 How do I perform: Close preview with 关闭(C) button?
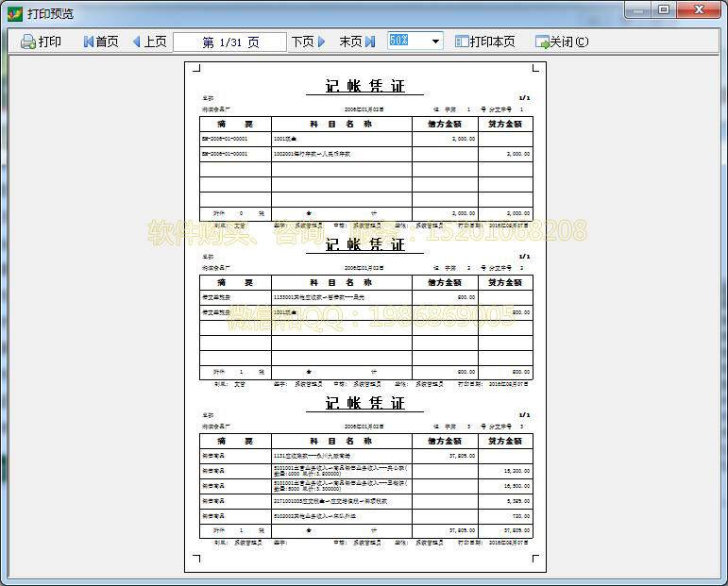point(562,42)
